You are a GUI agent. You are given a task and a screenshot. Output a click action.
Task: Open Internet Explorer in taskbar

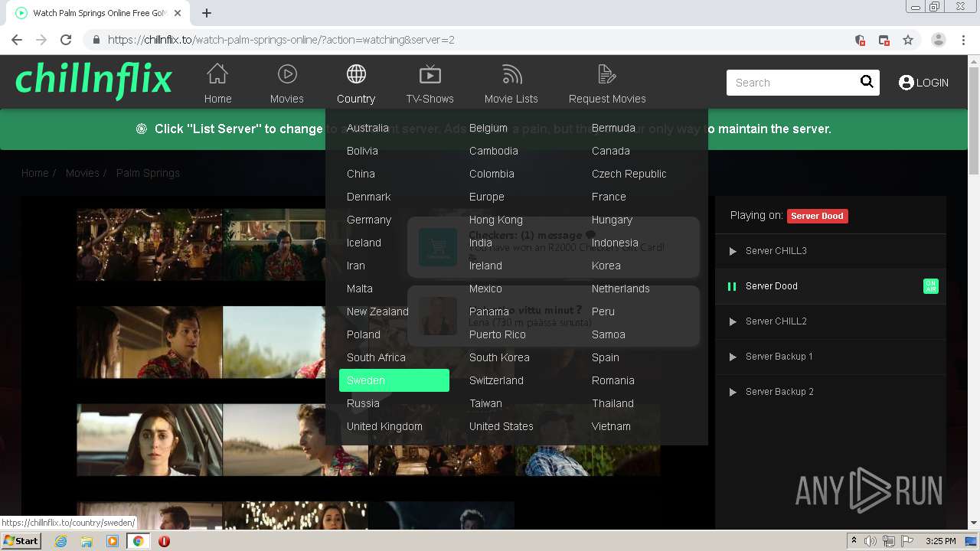[x=61, y=541]
